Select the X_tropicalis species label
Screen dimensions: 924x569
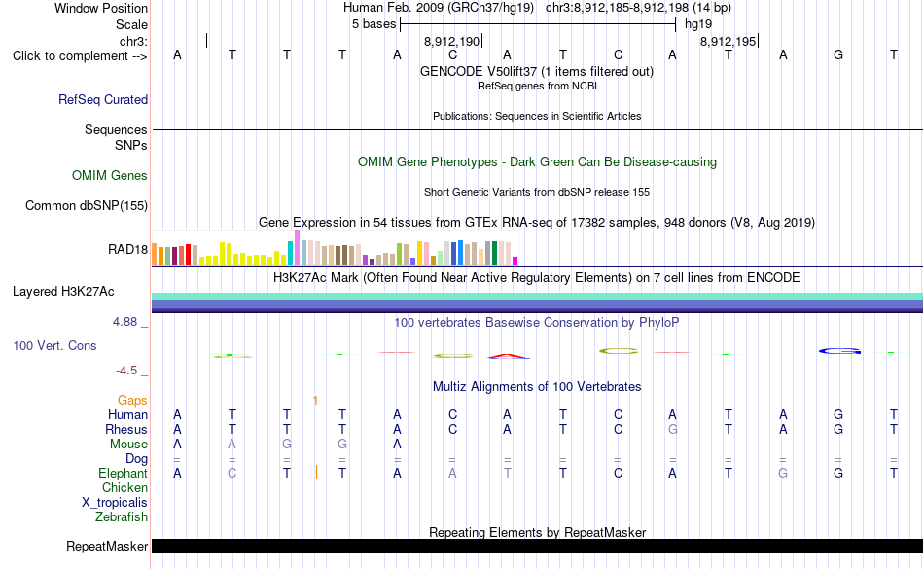tap(115, 503)
